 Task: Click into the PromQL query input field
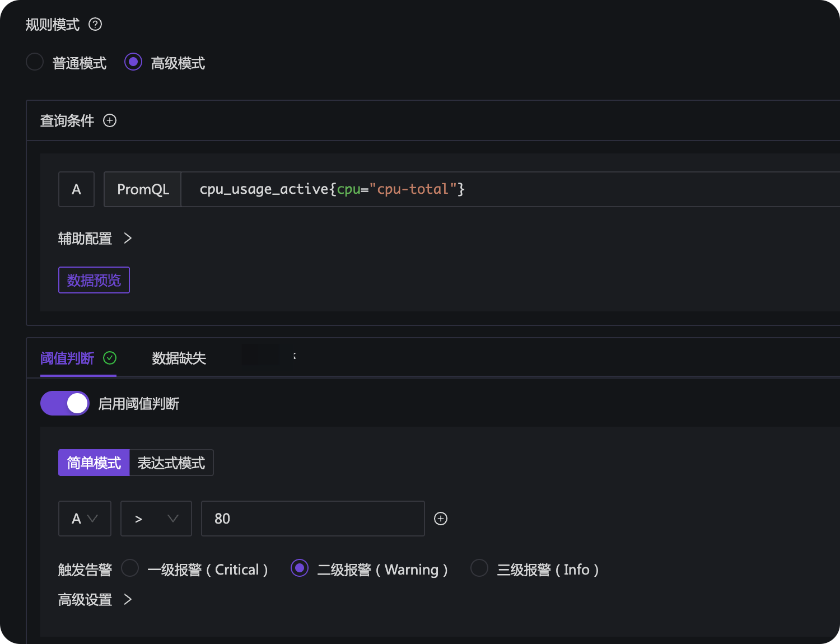click(x=504, y=189)
